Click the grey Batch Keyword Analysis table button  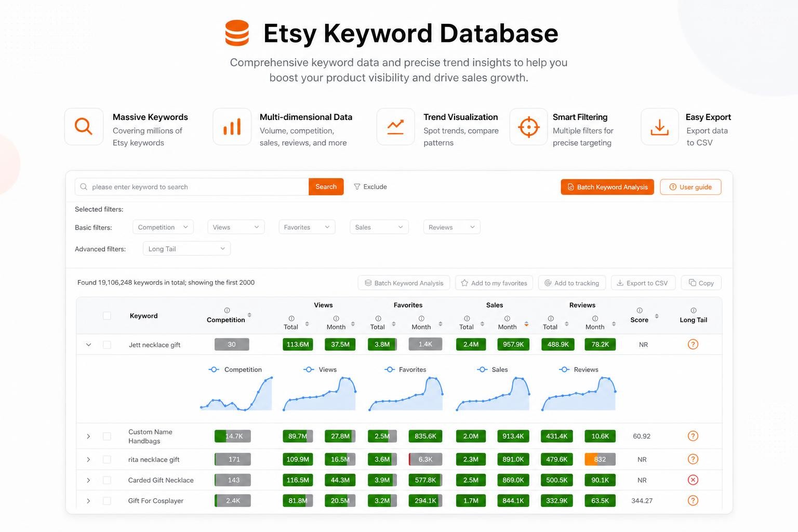(x=404, y=283)
